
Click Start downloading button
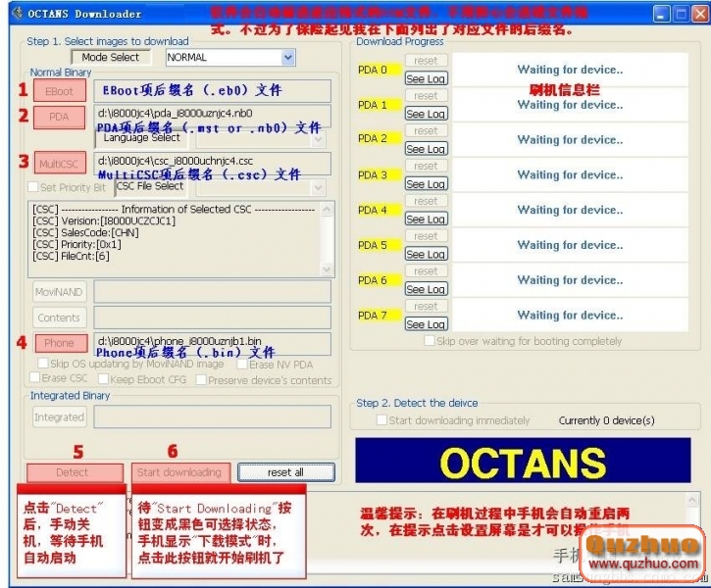[x=180, y=472]
